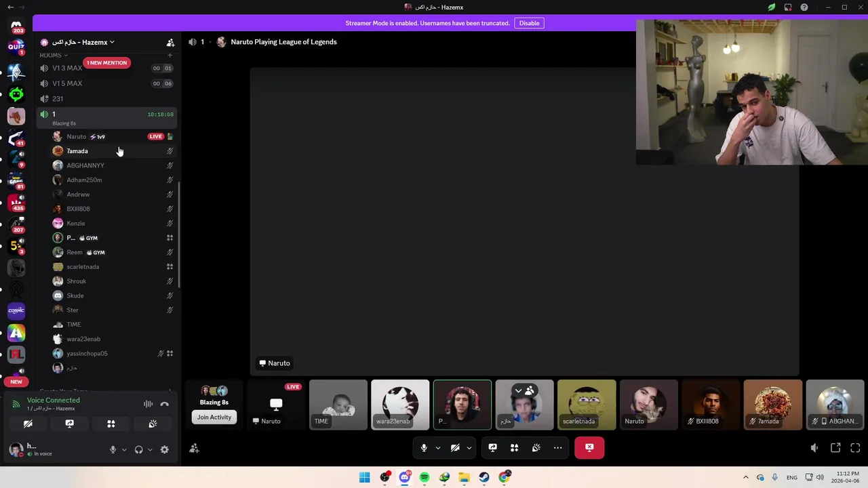This screenshot has height=488, width=868.
Task: Select BXIII808 video tile
Action: tap(711, 405)
